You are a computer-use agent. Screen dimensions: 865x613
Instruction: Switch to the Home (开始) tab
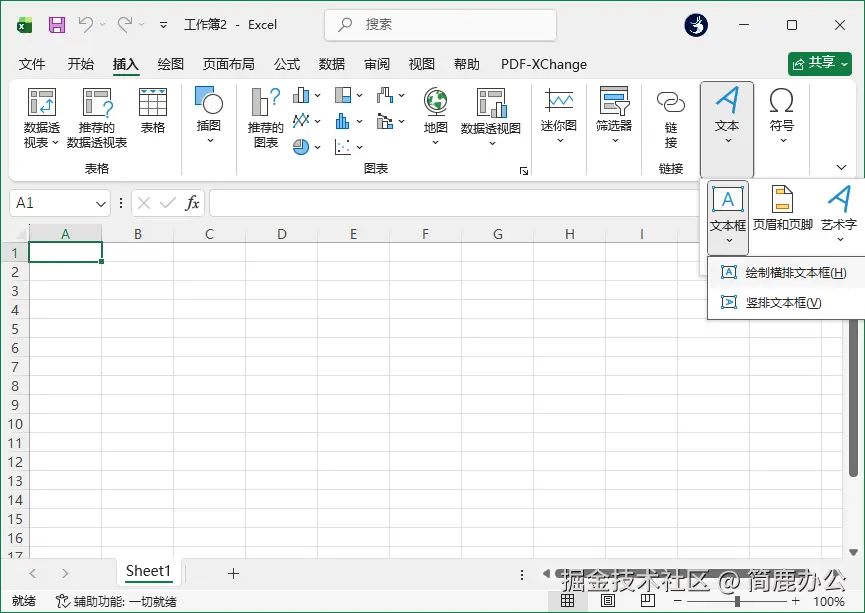click(81, 65)
